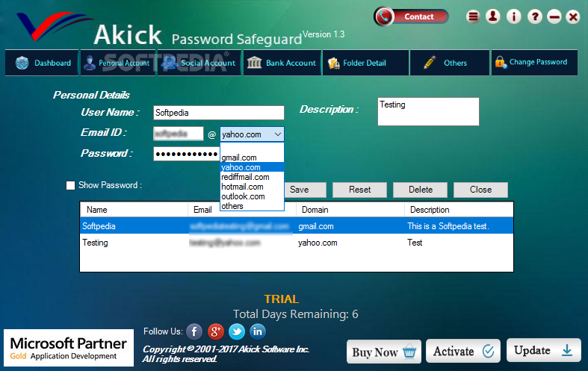Viewport: 588px width, 371px height.
Task: Open the Google Plus follow icon
Action: tap(216, 331)
